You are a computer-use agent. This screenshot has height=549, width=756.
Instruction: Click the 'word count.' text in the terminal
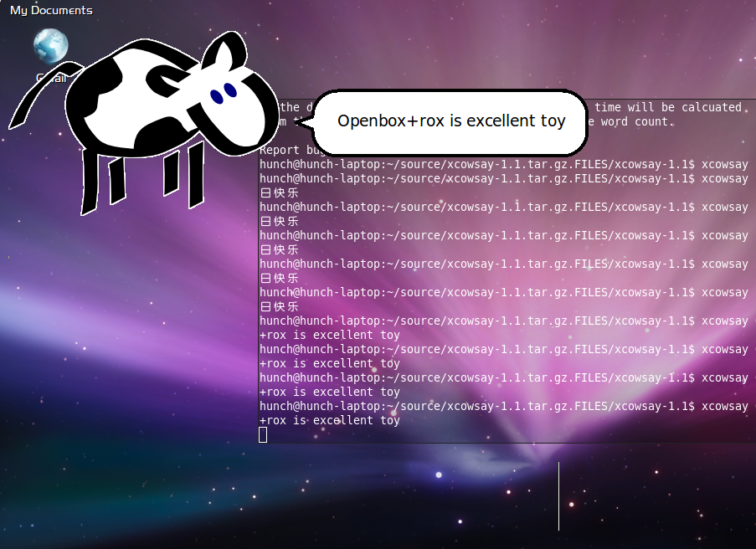pyautogui.click(x=636, y=121)
